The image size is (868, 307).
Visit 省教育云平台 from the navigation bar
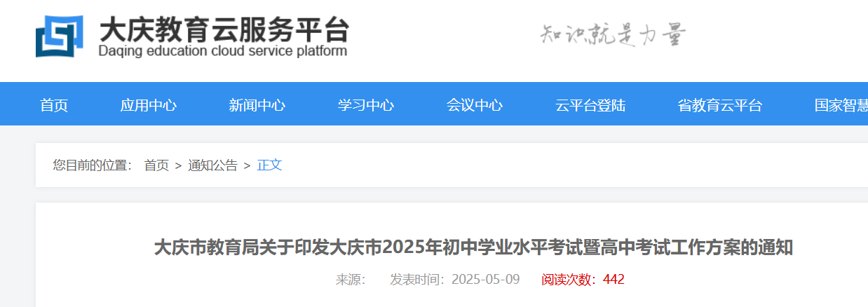[719, 105]
